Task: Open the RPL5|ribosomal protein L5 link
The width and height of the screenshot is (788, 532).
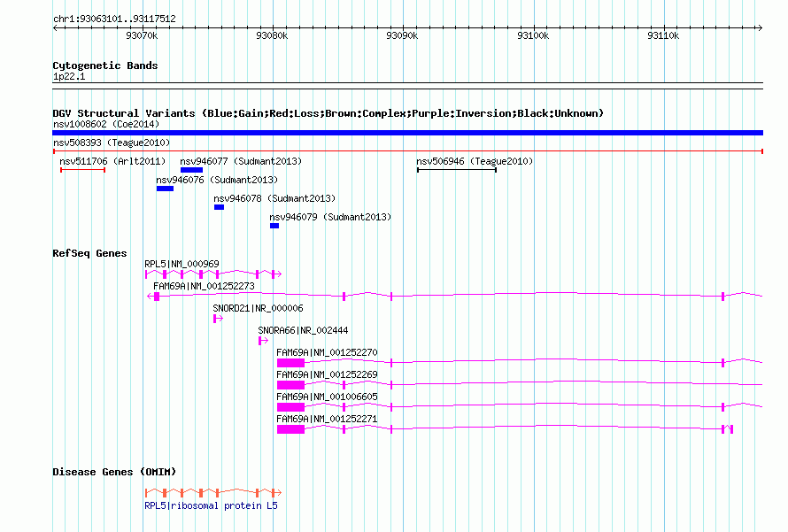Action: pos(211,505)
